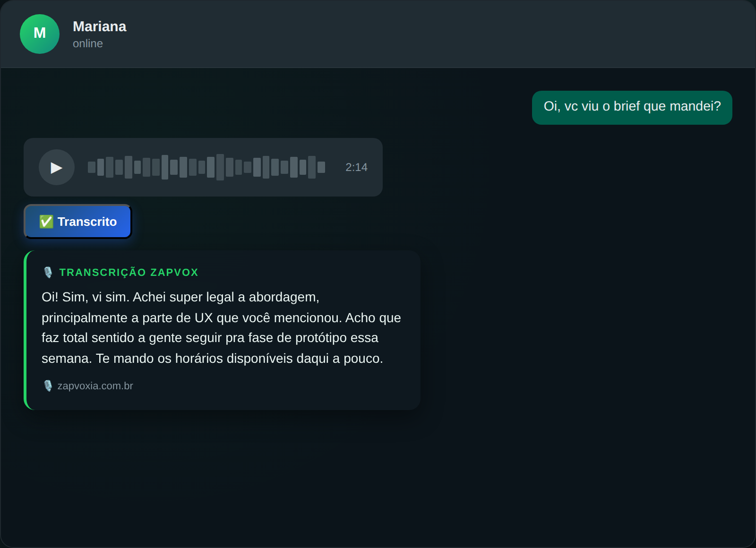
Task: Click the microphone icon beside zapvoxia.com.br
Action: click(48, 386)
